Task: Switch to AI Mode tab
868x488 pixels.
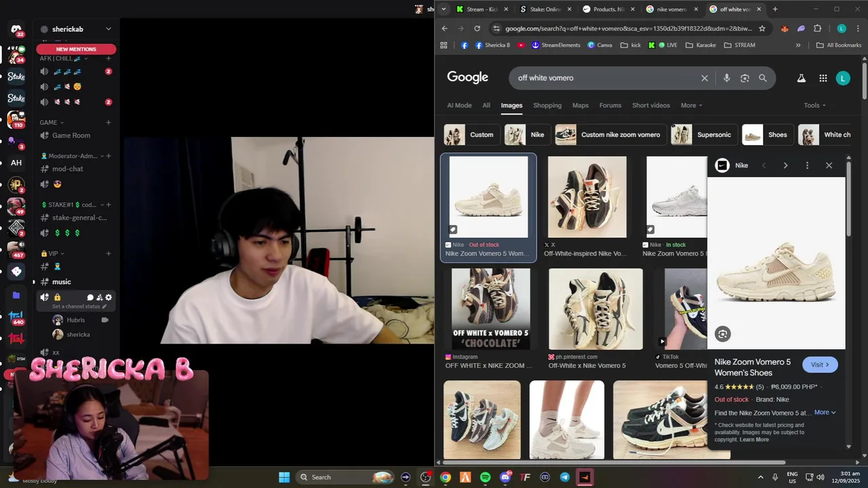Action: 459,105
